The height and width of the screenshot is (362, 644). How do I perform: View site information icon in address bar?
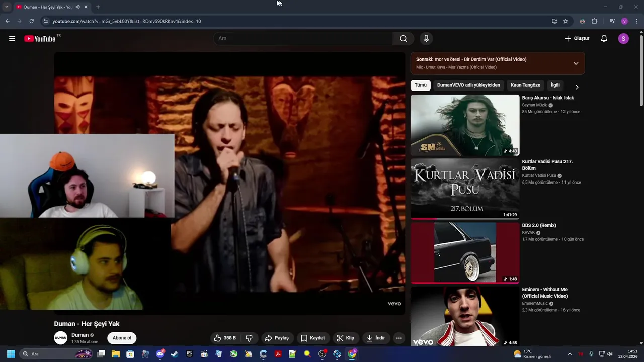click(46, 21)
